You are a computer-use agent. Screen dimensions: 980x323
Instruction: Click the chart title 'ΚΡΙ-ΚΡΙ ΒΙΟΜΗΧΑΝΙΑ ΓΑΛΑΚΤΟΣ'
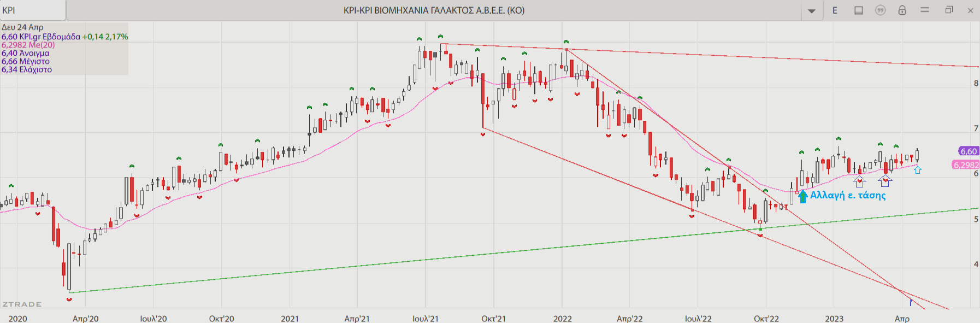(434, 10)
